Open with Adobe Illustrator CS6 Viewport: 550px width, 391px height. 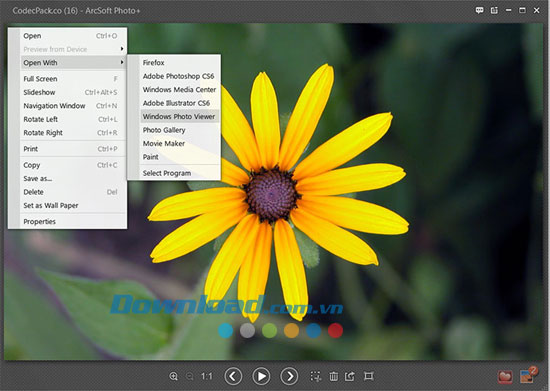(180, 103)
